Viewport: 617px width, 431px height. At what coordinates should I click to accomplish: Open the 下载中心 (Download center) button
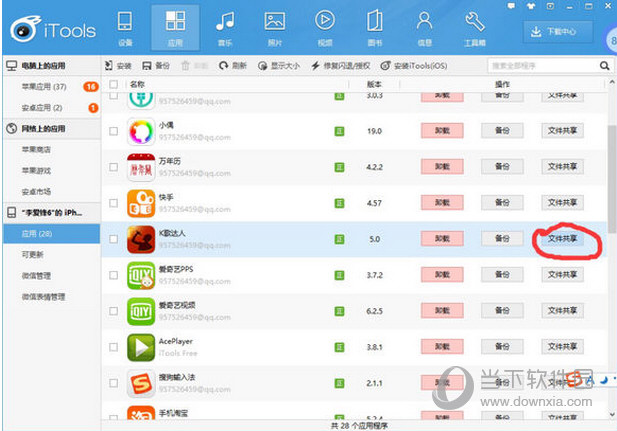[x=558, y=31]
